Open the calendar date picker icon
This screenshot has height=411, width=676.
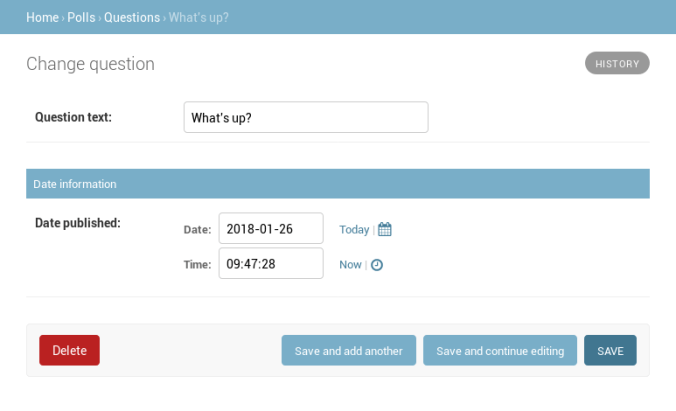(x=385, y=229)
